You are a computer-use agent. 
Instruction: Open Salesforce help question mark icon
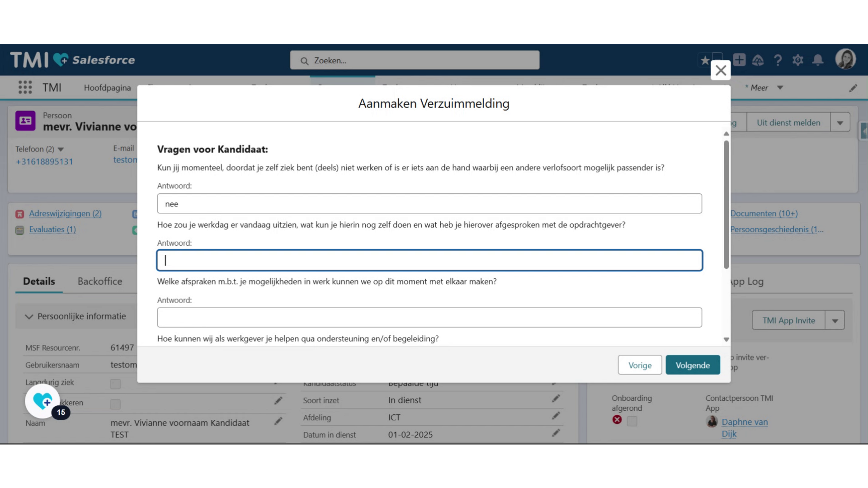[778, 60]
